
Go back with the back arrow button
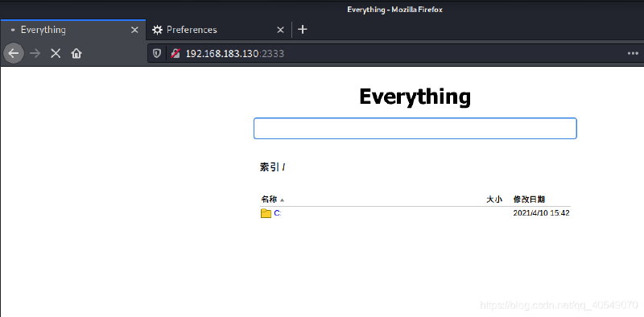click(x=14, y=53)
